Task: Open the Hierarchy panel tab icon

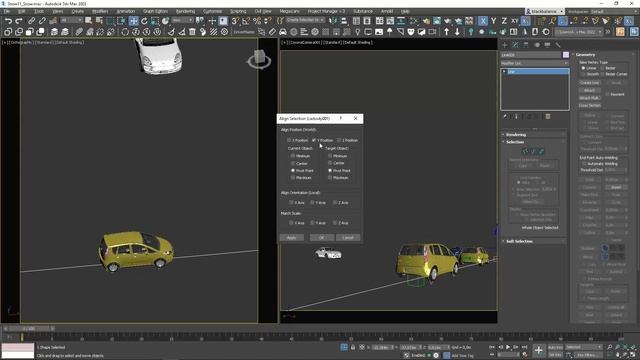Action: (x=526, y=45)
